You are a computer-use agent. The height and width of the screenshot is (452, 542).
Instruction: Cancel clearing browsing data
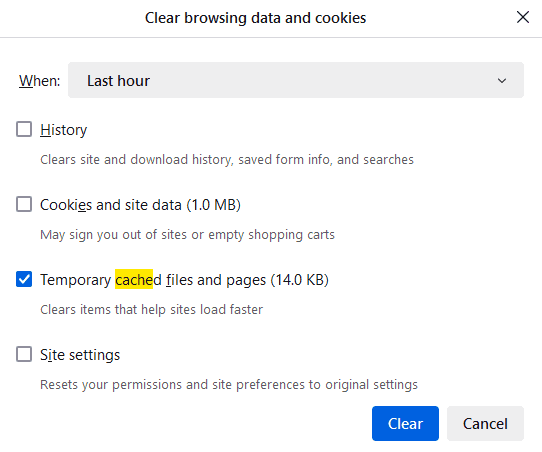pyautogui.click(x=485, y=423)
